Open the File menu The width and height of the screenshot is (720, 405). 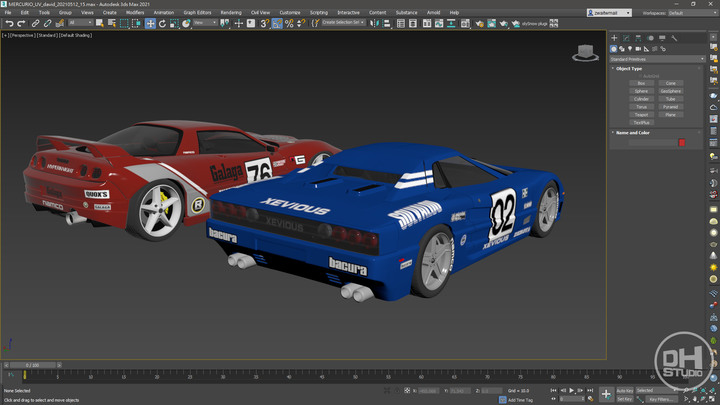pos(8,13)
